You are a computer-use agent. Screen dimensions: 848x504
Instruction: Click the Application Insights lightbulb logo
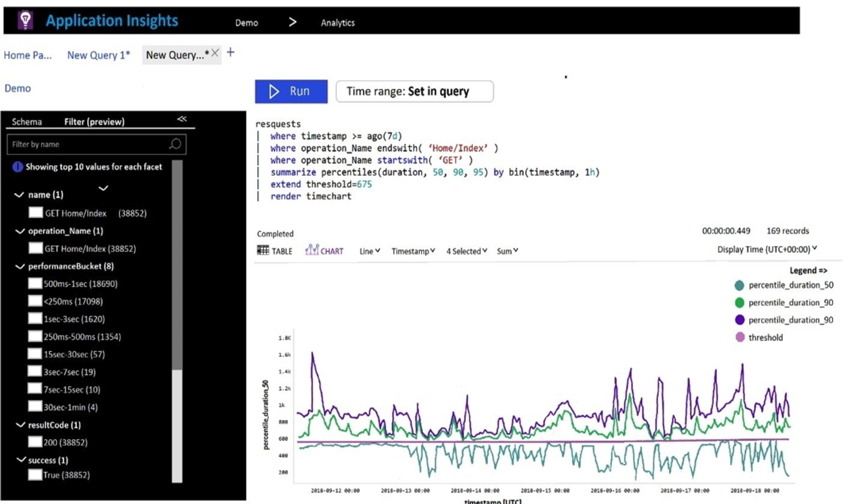click(26, 20)
